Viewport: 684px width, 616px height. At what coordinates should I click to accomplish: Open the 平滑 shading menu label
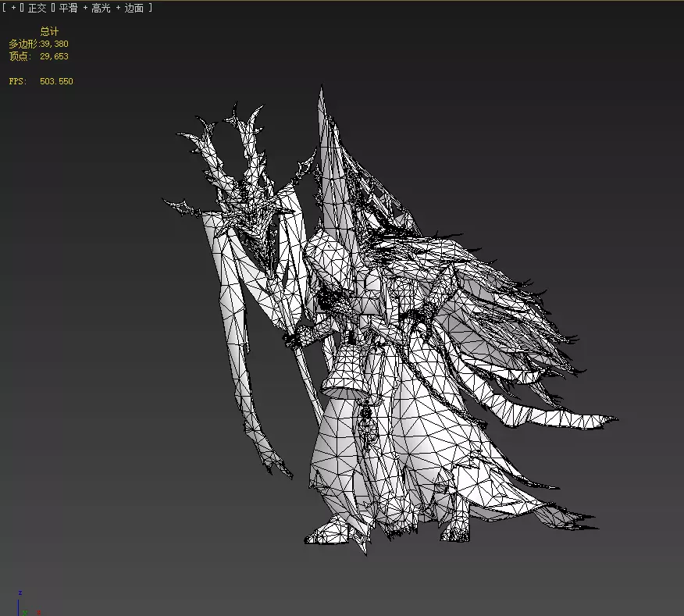[68, 8]
